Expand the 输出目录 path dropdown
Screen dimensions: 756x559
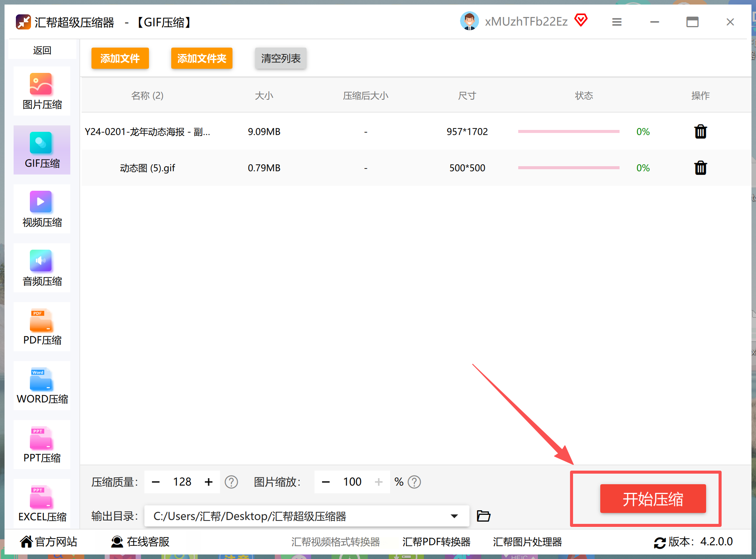click(454, 516)
